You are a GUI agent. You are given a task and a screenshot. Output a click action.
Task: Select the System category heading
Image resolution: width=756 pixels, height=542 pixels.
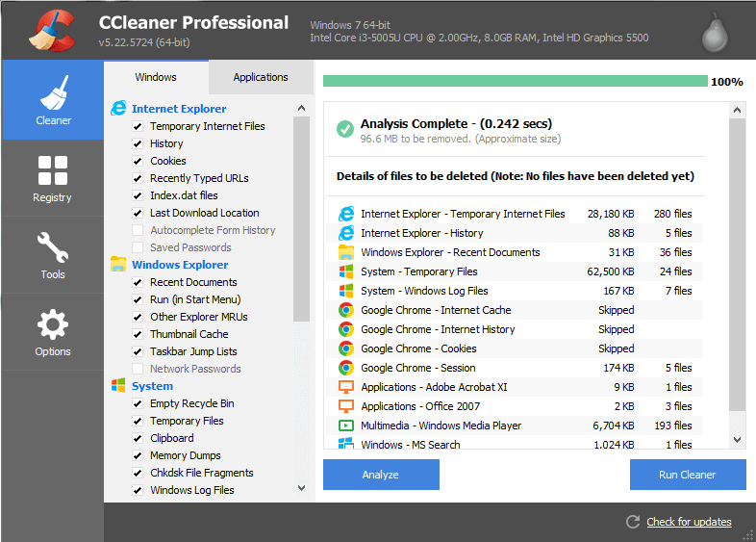[152, 386]
